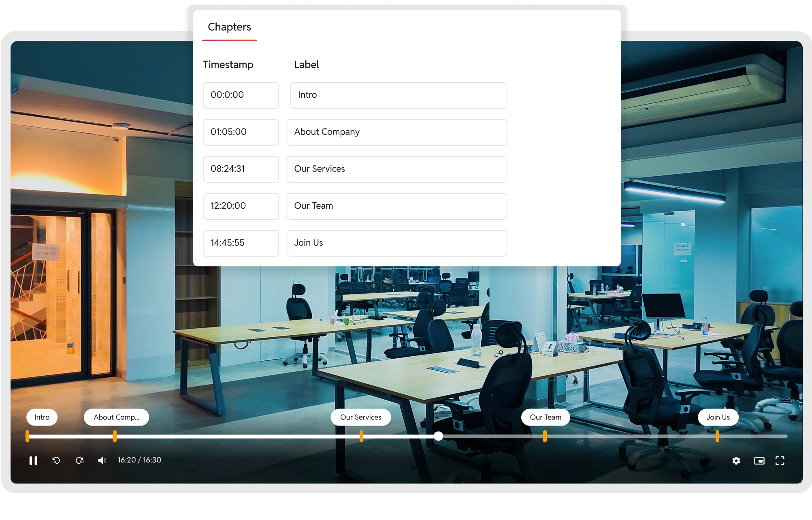Switch to the Chapters tab
This screenshot has height=520, width=812.
[x=229, y=27]
